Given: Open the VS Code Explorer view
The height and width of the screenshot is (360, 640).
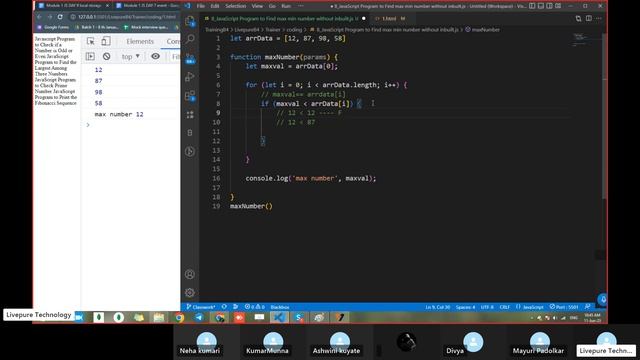Looking at the screenshot, I should click(190, 21).
